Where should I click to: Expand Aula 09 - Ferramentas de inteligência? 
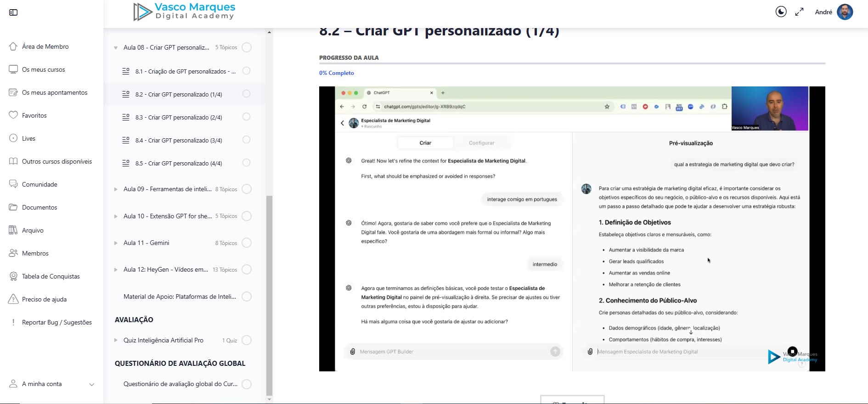tap(116, 189)
